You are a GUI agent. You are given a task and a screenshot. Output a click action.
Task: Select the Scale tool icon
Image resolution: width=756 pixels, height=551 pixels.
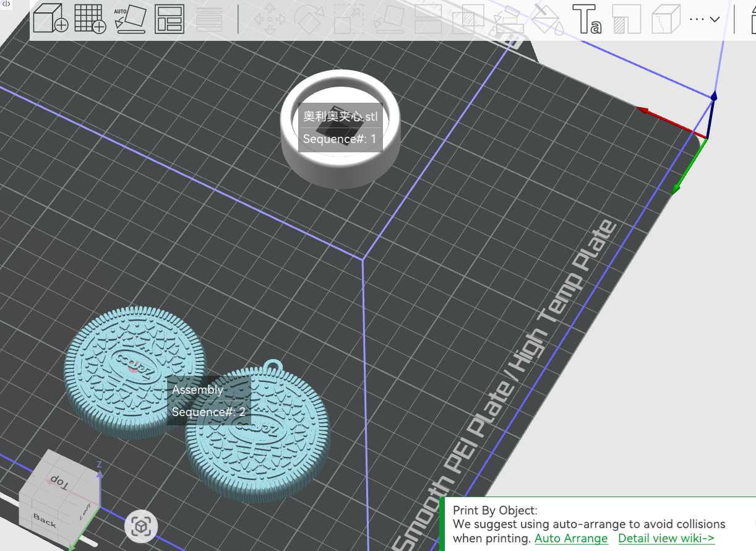click(350, 19)
